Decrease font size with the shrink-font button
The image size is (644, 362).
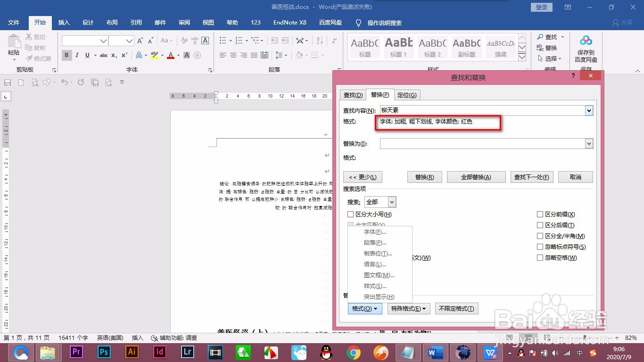(x=151, y=41)
